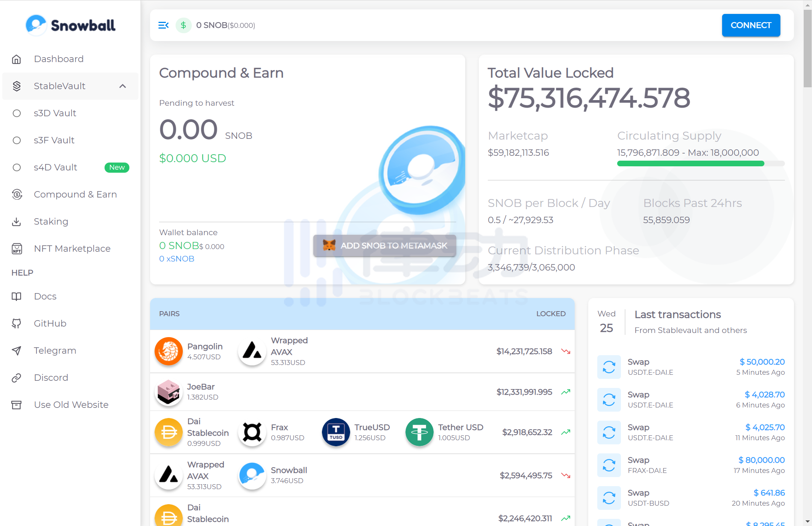Click swap icon for $80,000.00 transaction
This screenshot has height=526, width=812.
(609, 465)
